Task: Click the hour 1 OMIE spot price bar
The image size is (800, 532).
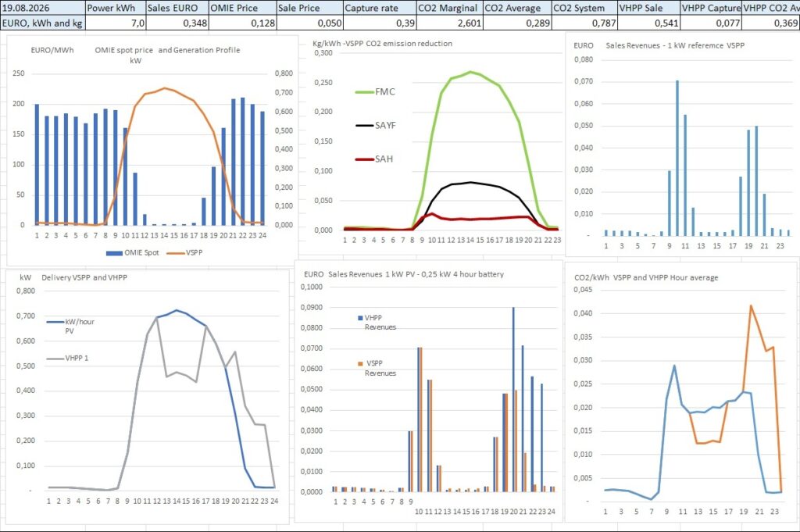Action: pyautogui.click(x=37, y=164)
